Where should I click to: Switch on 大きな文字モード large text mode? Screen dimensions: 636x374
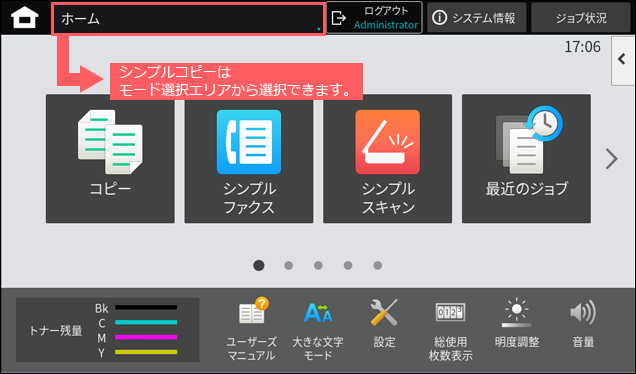(x=318, y=329)
